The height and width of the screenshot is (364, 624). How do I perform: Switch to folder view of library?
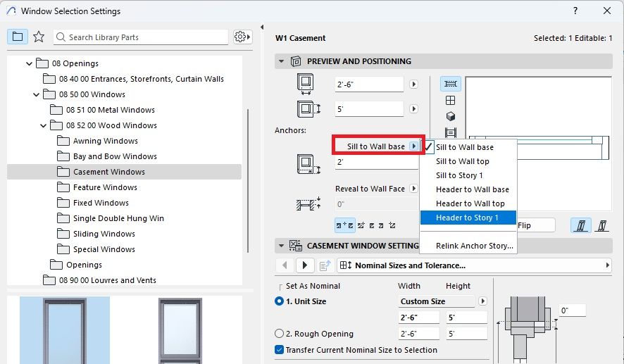[x=18, y=37]
